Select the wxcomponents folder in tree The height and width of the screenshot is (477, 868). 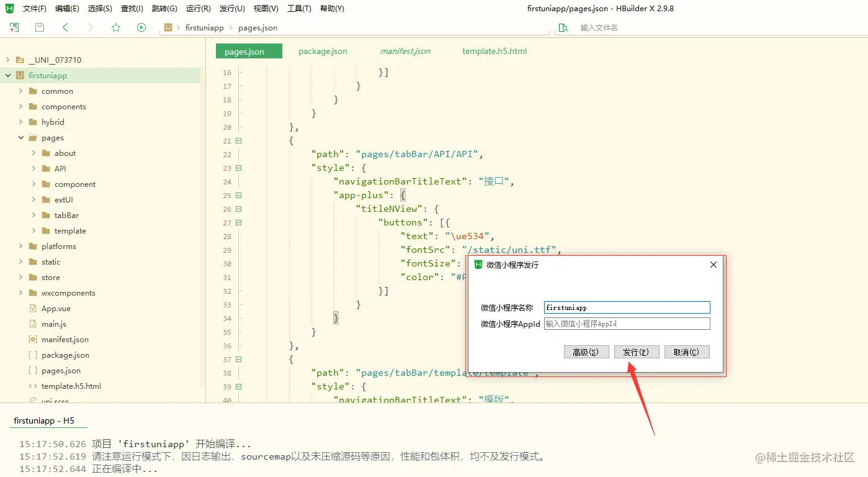pyautogui.click(x=68, y=293)
